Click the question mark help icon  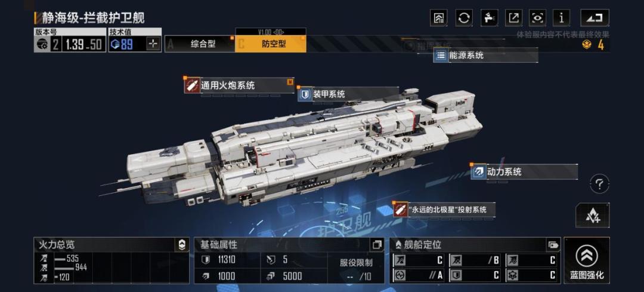tap(599, 183)
